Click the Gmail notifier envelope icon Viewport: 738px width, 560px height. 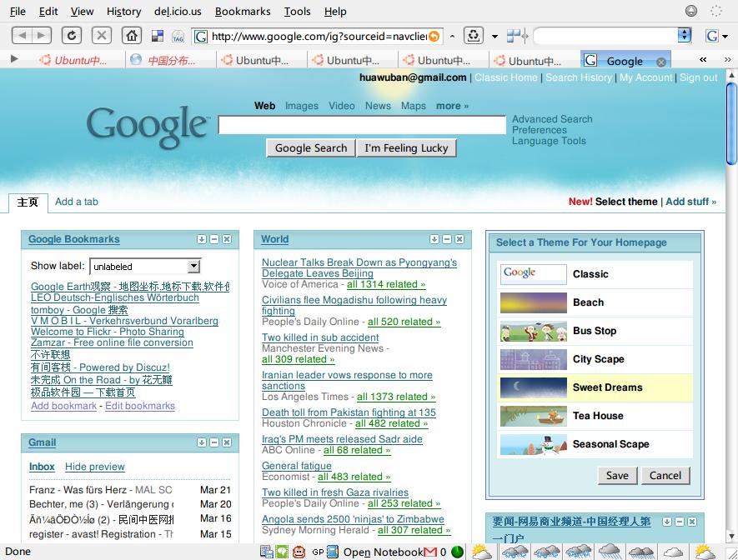coord(430,552)
